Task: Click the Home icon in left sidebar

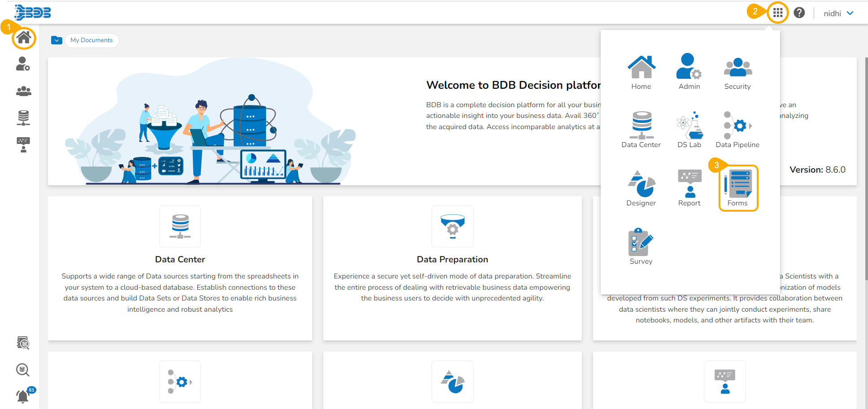Action: (x=24, y=38)
